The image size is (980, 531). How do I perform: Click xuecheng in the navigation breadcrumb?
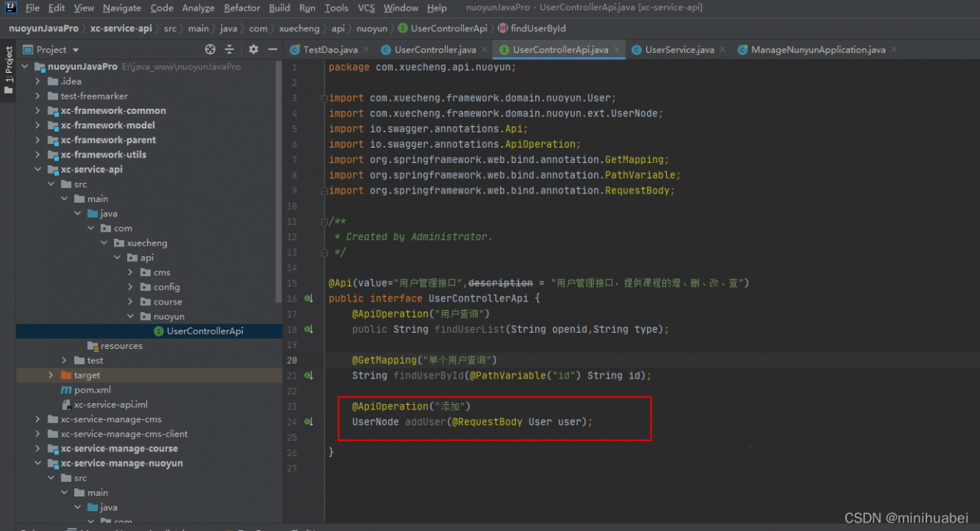(x=300, y=28)
